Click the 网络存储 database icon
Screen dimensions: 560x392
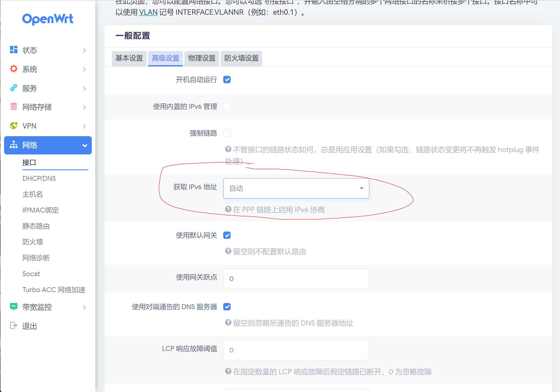[14, 106]
